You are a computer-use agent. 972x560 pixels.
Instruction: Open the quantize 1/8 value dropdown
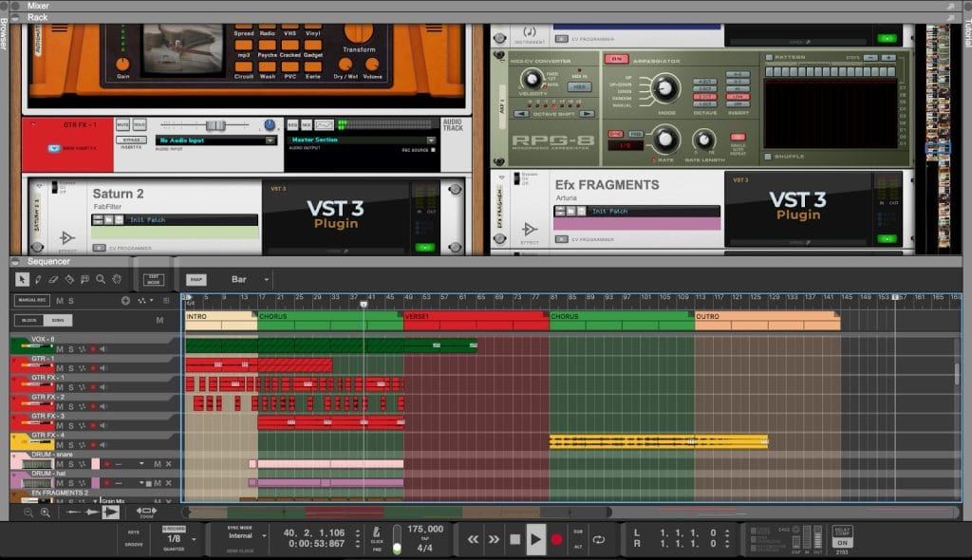pyautogui.click(x=195, y=539)
